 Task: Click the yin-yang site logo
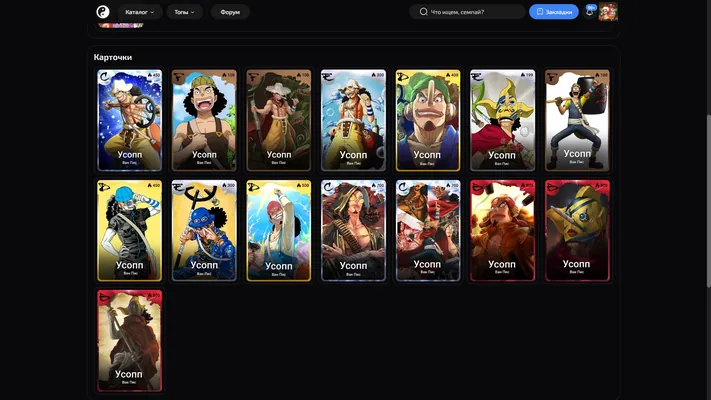click(x=103, y=12)
